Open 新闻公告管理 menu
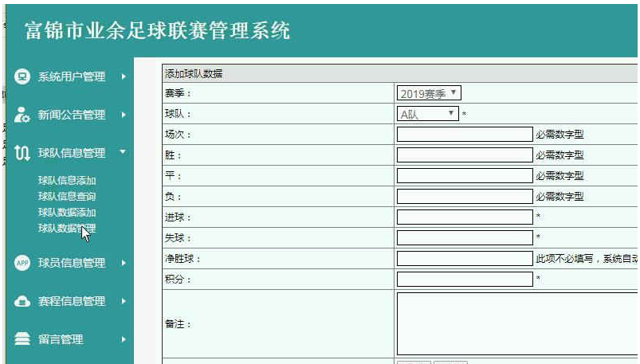 coord(72,115)
